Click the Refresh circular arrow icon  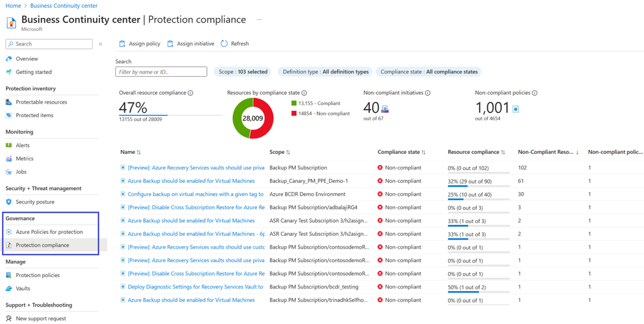[x=224, y=44]
